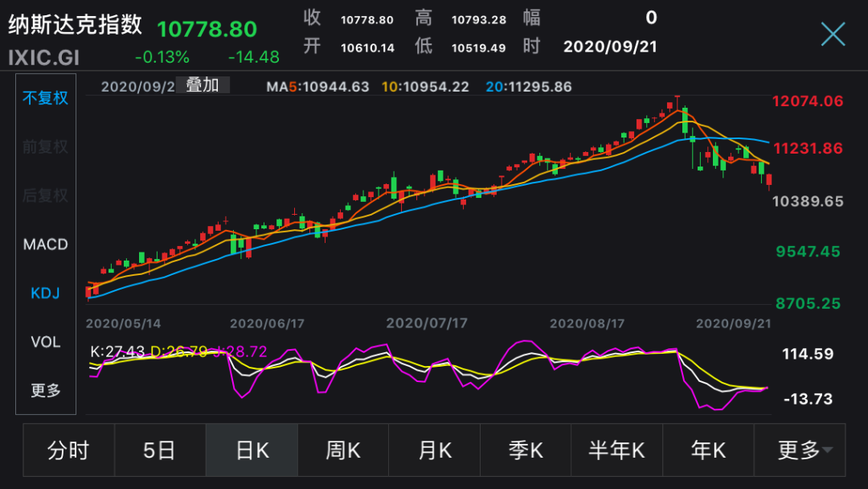Click the MA20 value 11295.86

pyautogui.click(x=538, y=87)
